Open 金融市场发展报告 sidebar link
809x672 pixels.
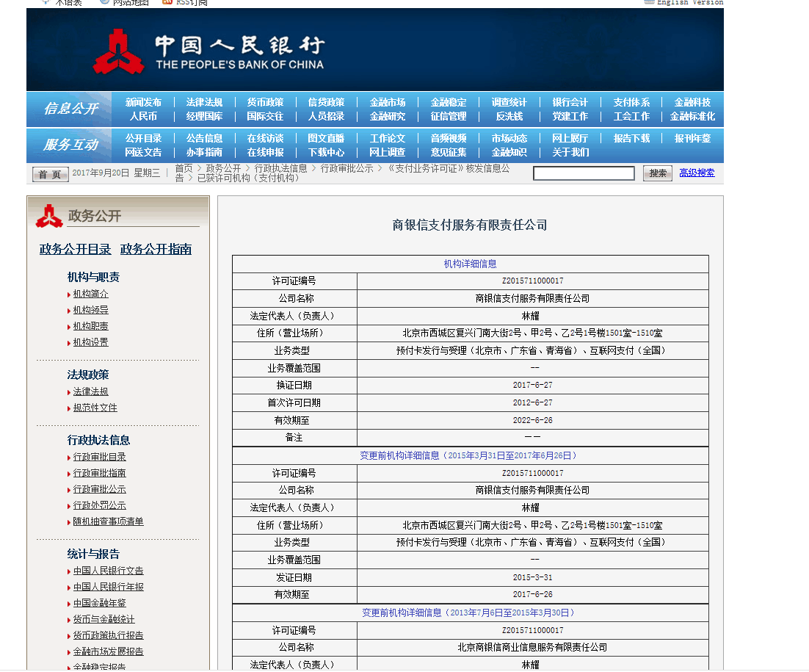[x=109, y=652]
